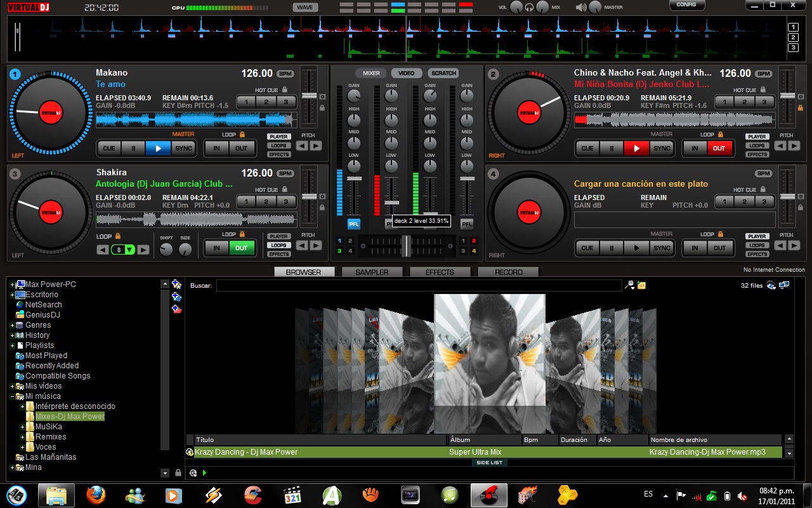
Task: Assign deck 2 to right crossfader side
Action: click(x=473, y=241)
